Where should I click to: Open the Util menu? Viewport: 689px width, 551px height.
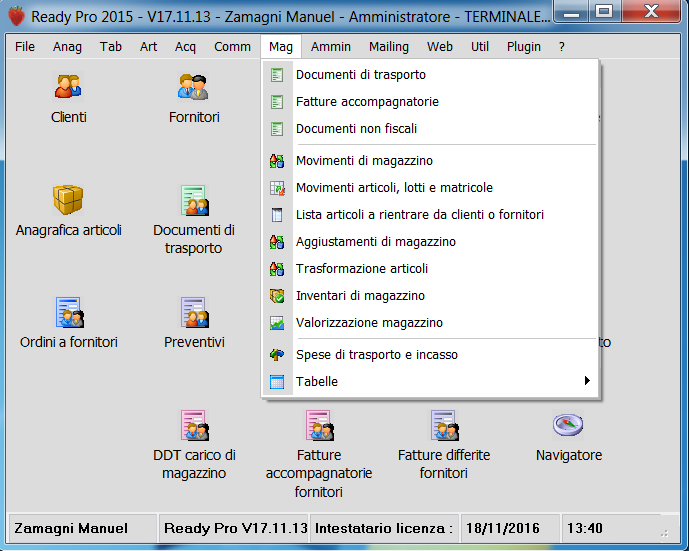point(480,47)
